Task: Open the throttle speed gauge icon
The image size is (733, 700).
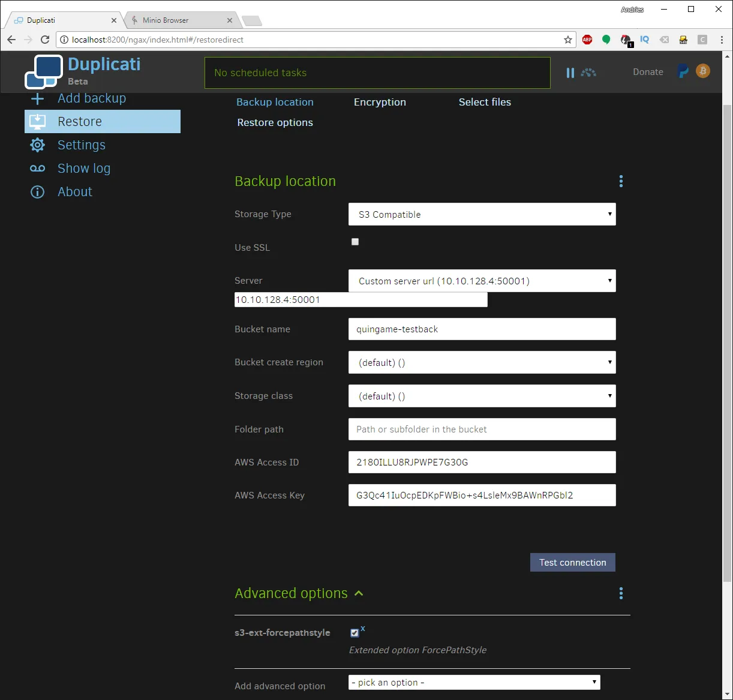Action: 588,73
